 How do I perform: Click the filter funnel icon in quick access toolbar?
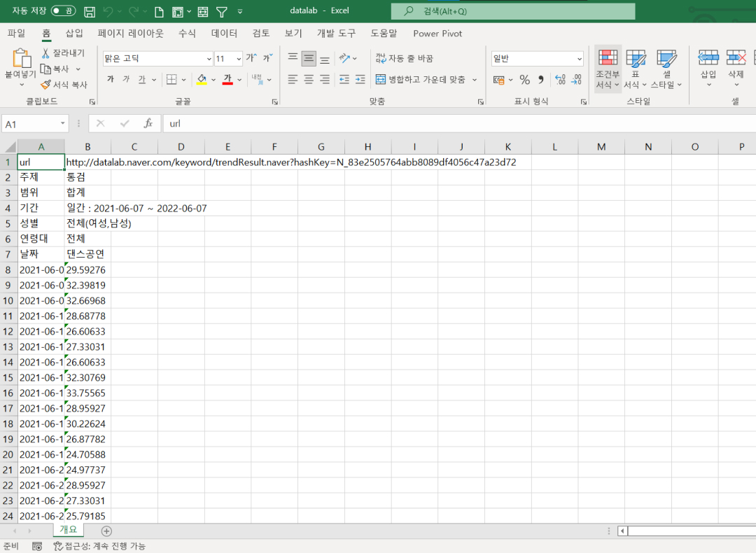[221, 12]
